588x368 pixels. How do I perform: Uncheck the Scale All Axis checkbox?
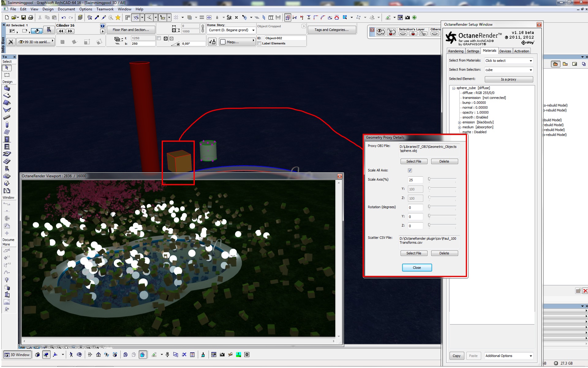point(410,170)
